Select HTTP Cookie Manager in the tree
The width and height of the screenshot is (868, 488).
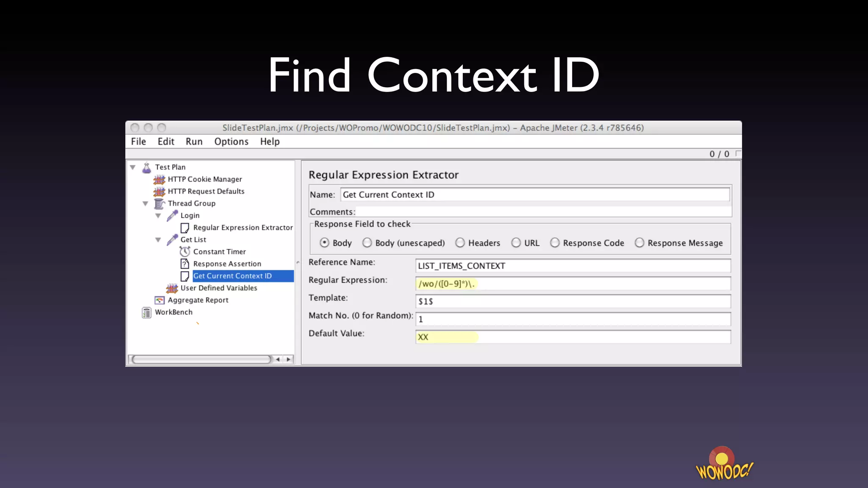[205, 179]
